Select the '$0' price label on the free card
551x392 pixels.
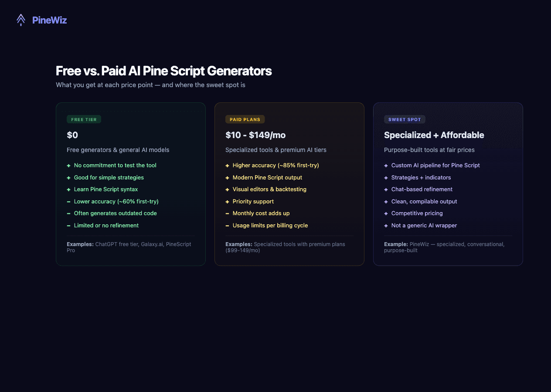pos(72,135)
